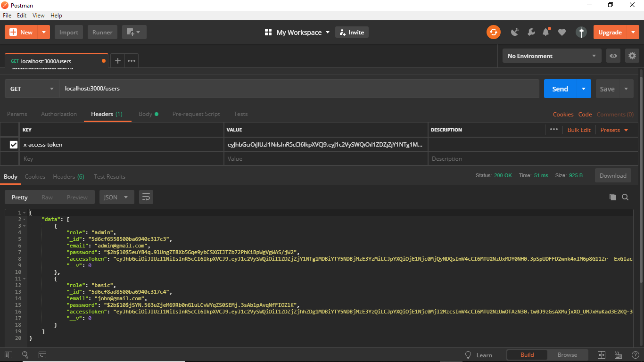This screenshot has width=644, height=362.
Task: Open the user avatar menu
Action: pyautogui.click(x=581, y=32)
